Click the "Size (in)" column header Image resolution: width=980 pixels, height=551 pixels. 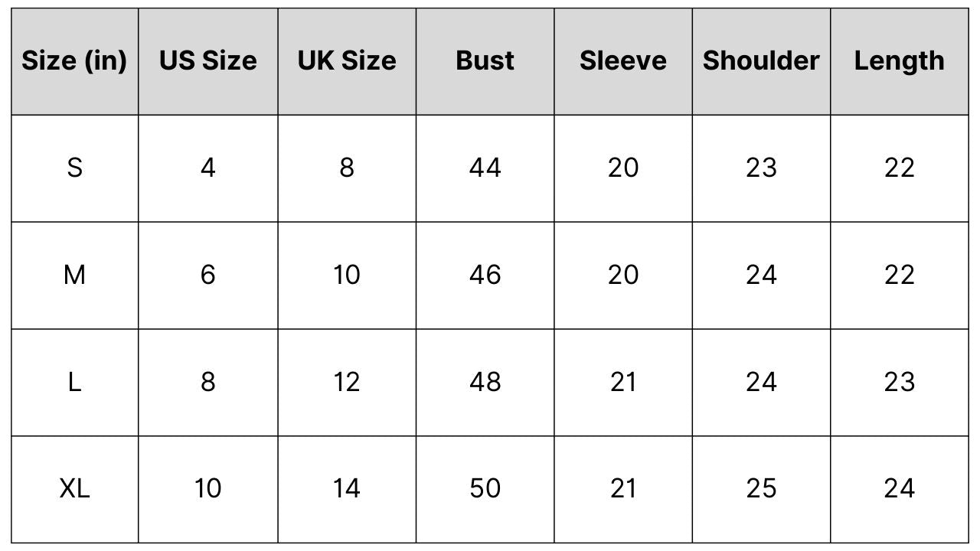pyautogui.click(x=74, y=60)
